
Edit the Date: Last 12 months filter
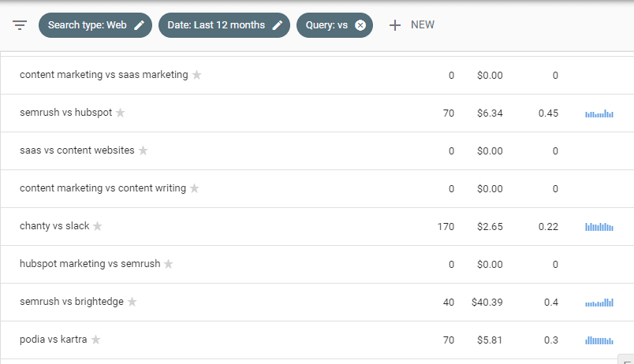(224, 25)
